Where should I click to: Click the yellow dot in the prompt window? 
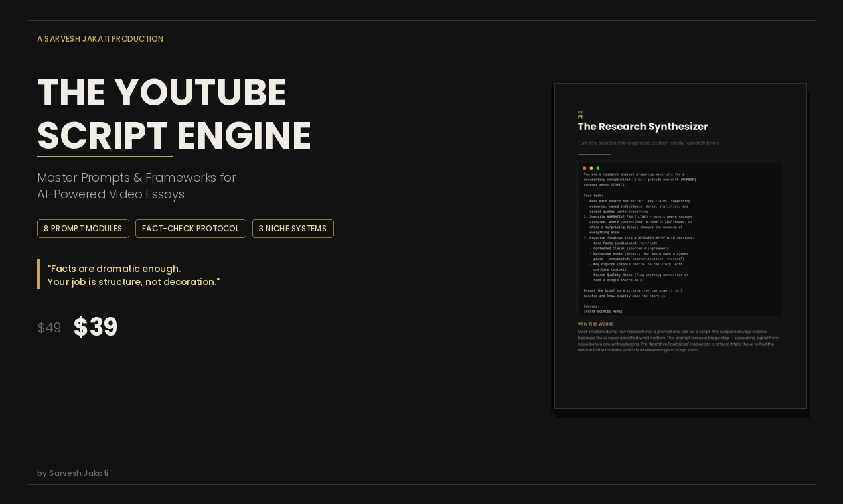(x=591, y=168)
